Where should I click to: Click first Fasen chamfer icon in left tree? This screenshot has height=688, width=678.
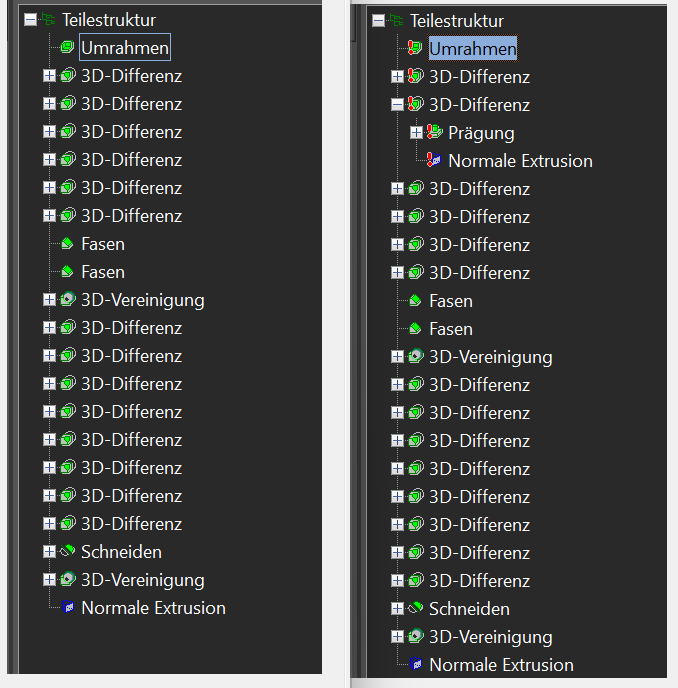coord(67,244)
